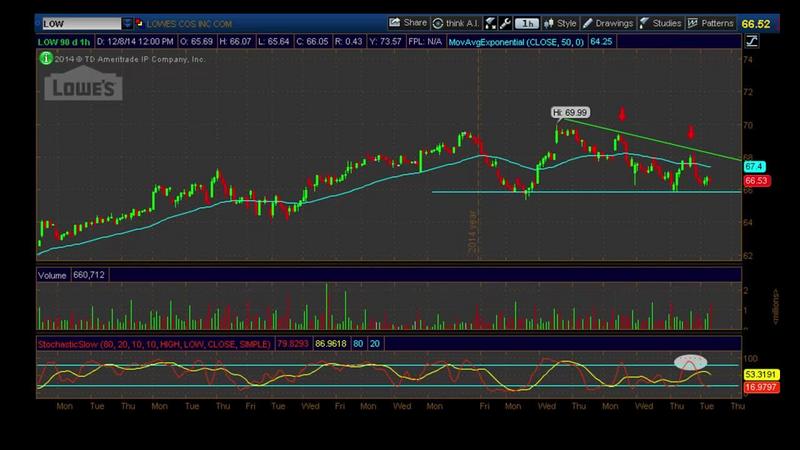The image size is (800, 450).
Task: Open the symbol dropdown arrow beside LOW
Action: click(127, 23)
